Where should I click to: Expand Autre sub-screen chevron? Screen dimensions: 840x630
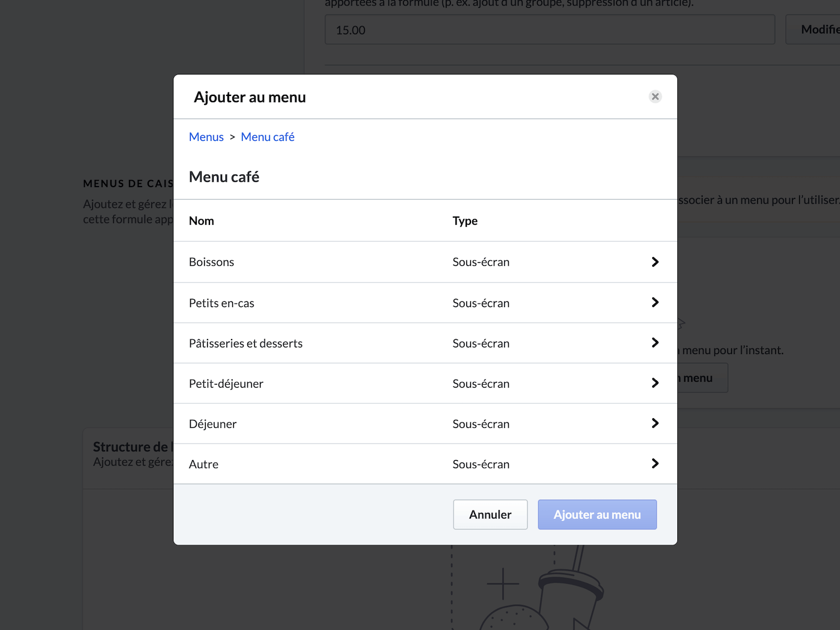(x=655, y=463)
